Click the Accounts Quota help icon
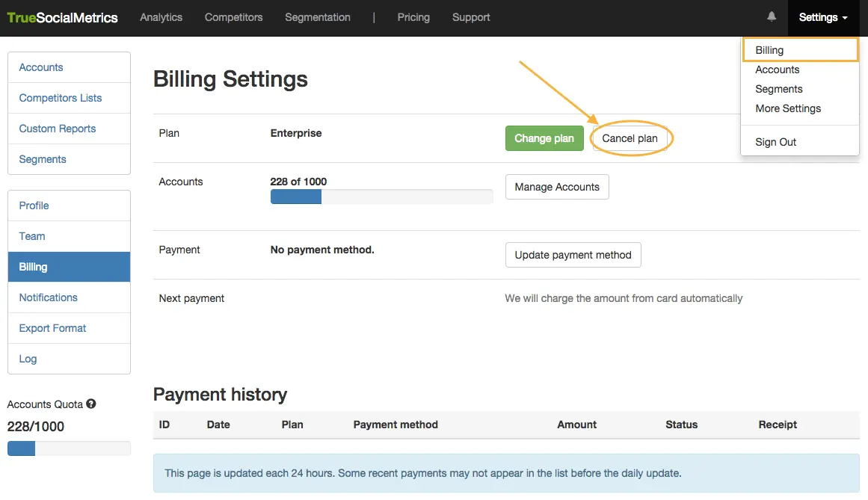 click(x=91, y=404)
